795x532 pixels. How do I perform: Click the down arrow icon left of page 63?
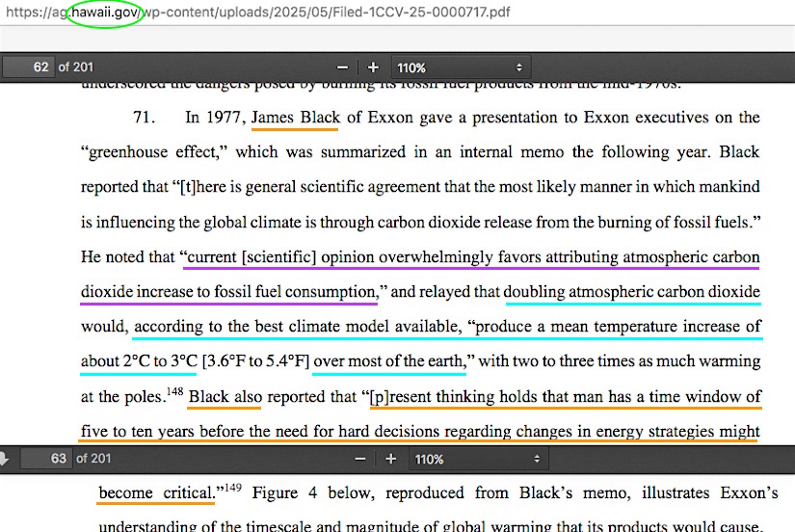coord(4,459)
